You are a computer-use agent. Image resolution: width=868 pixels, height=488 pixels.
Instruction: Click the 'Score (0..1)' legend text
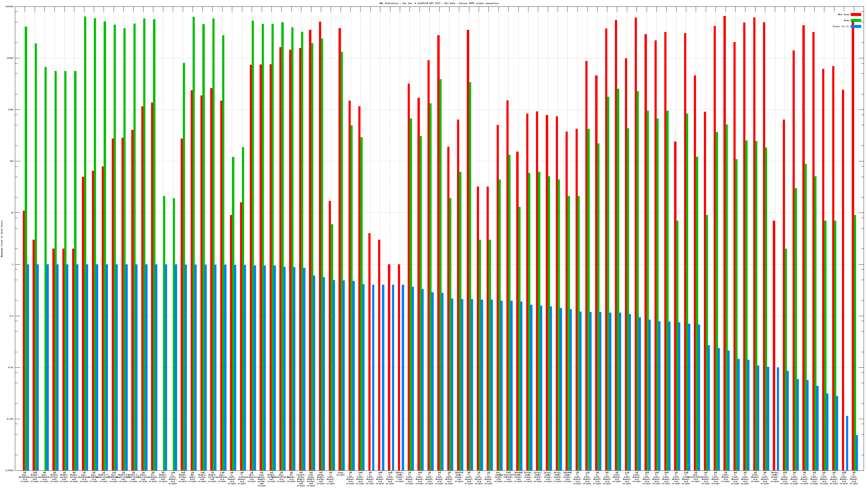[x=841, y=26]
